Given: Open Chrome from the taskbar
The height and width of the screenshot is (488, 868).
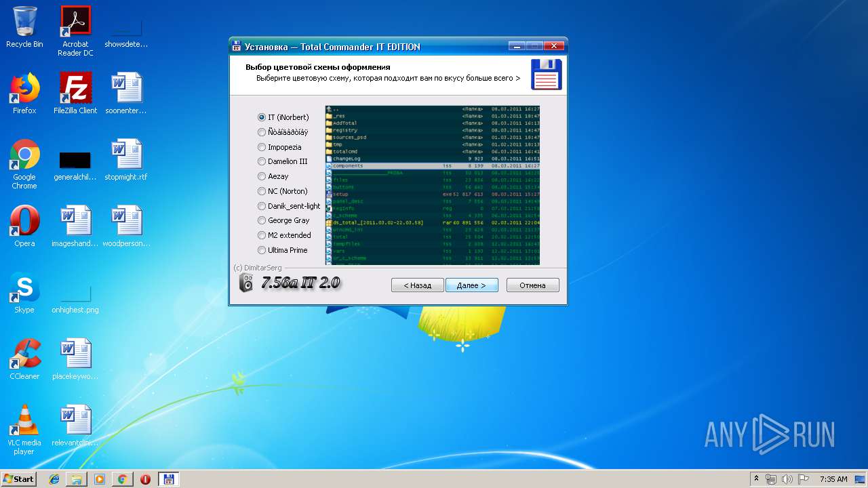Looking at the screenshot, I should [122, 479].
